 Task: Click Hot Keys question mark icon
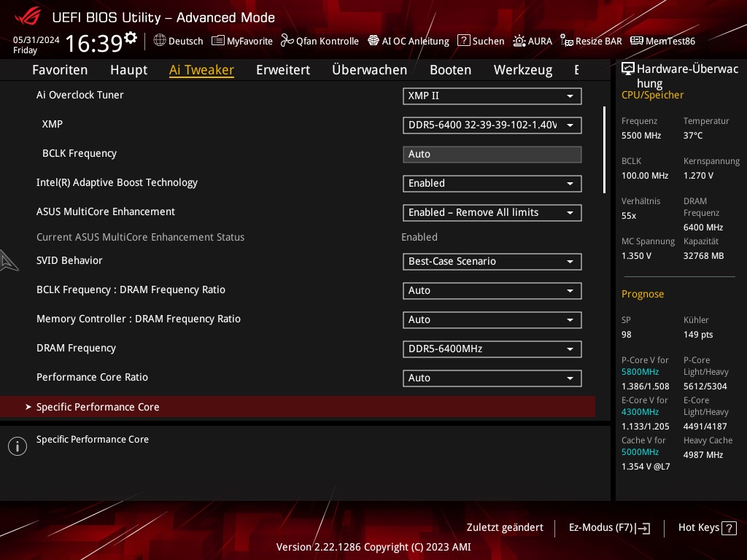pos(729,528)
